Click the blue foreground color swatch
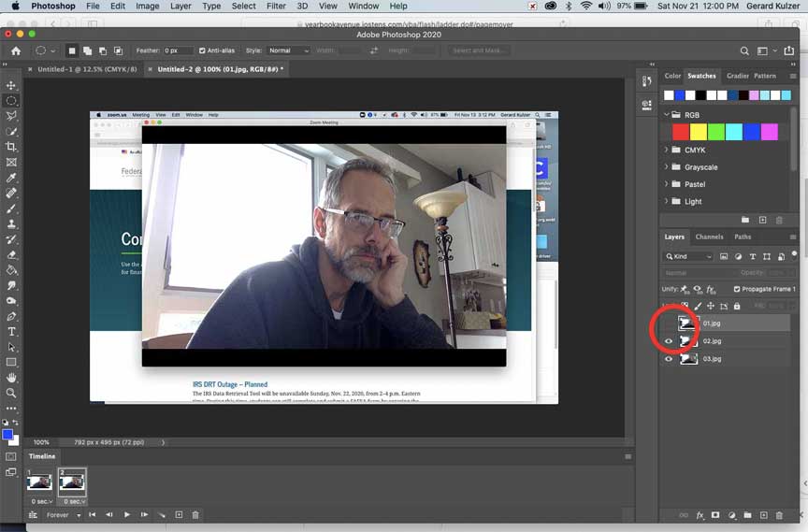Screen dimensions: 808x532 (7, 435)
